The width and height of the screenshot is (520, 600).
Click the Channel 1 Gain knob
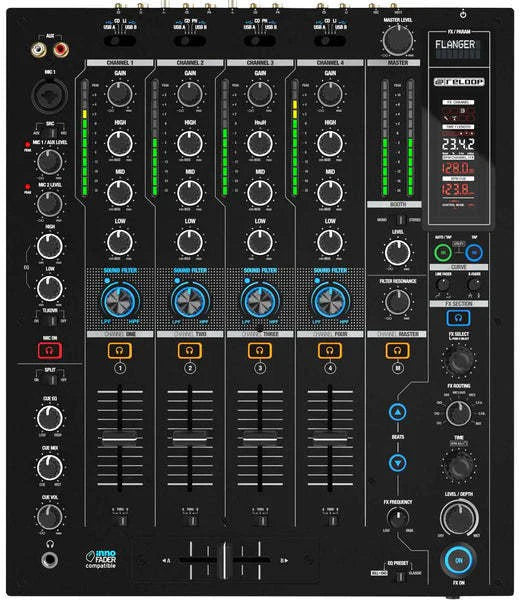120,94
